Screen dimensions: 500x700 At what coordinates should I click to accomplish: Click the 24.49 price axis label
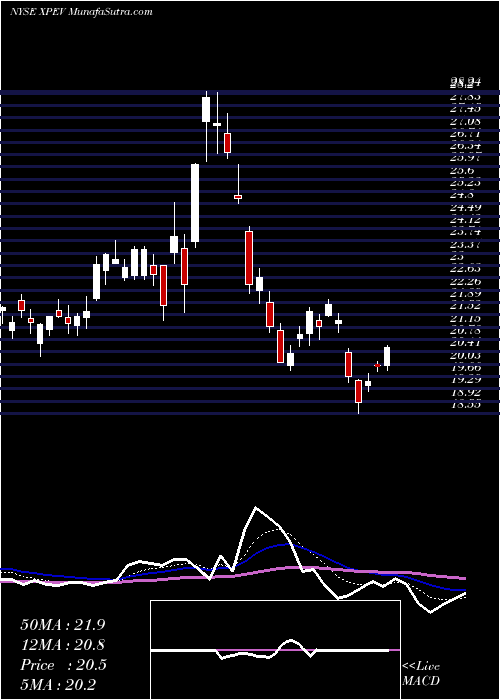(465, 207)
